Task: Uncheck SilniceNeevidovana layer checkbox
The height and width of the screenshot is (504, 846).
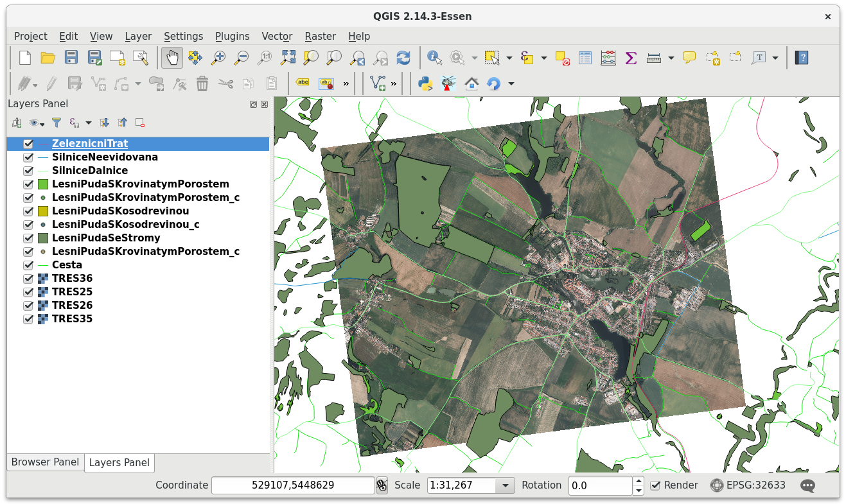Action: (x=28, y=157)
